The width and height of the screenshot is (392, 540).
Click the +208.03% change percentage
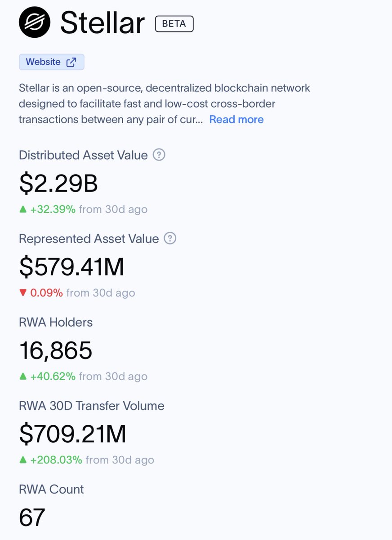coord(56,460)
